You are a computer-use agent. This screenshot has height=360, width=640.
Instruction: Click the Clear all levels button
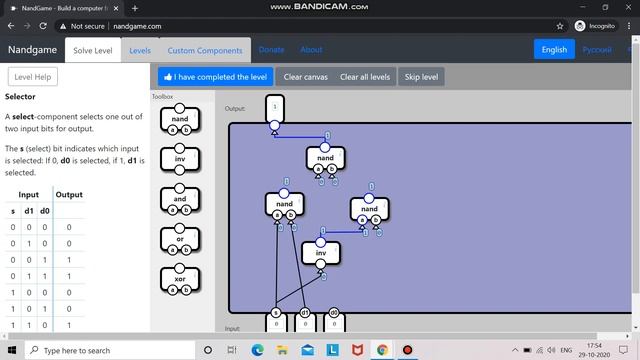(x=365, y=77)
